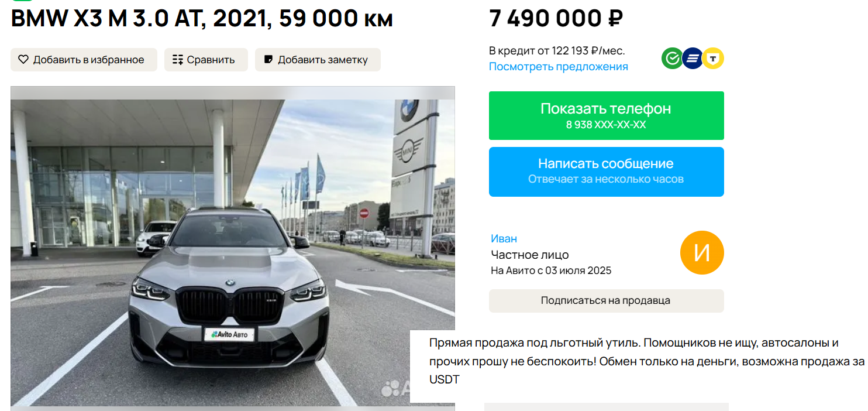Open the Посмотреть предложения credit link
868x411 pixels.
[x=559, y=67]
